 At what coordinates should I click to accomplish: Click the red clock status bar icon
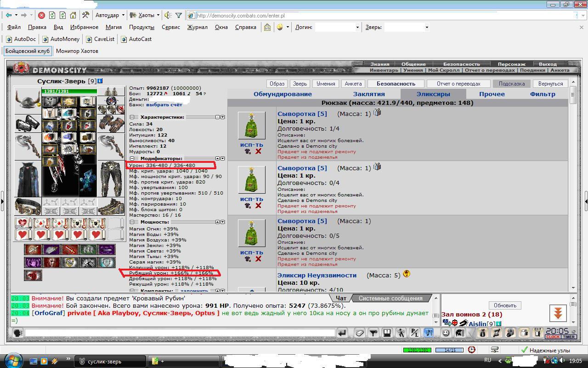(471, 350)
